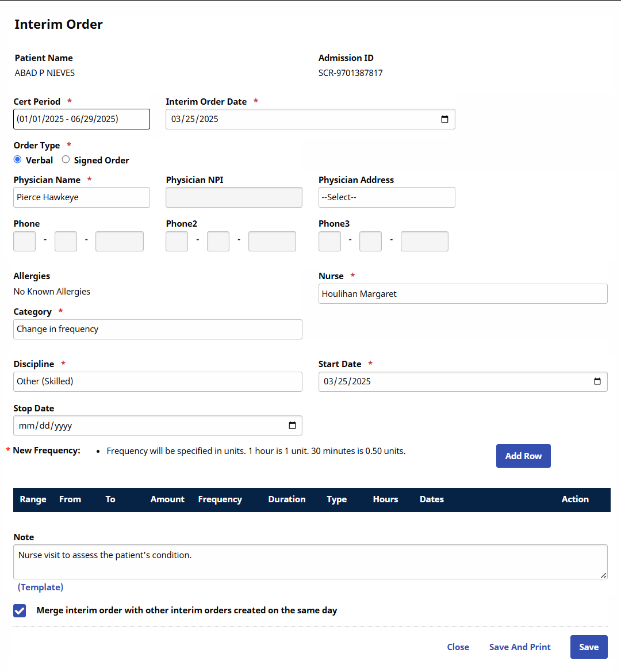
Task: Open the Start Date calendar picker
Action: pyautogui.click(x=597, y=381)
